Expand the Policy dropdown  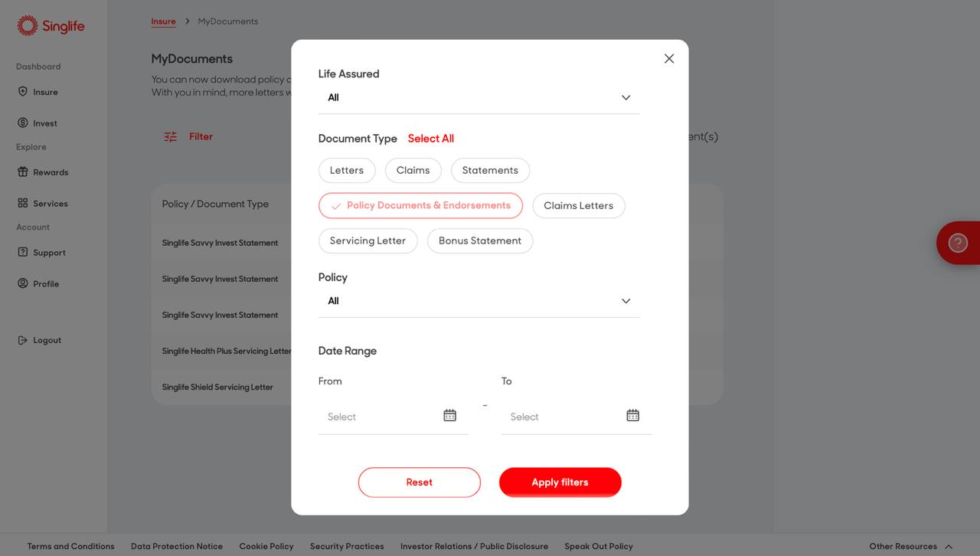pos(479,301)
